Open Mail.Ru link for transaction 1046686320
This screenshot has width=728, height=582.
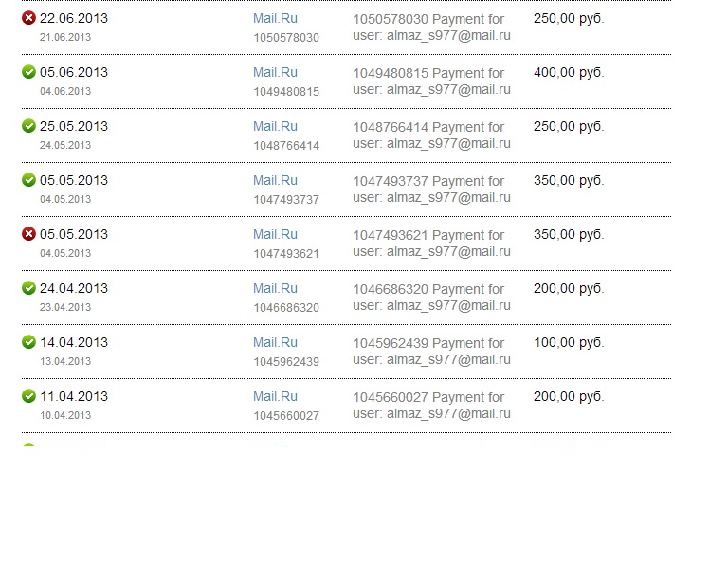click(275, 288)
